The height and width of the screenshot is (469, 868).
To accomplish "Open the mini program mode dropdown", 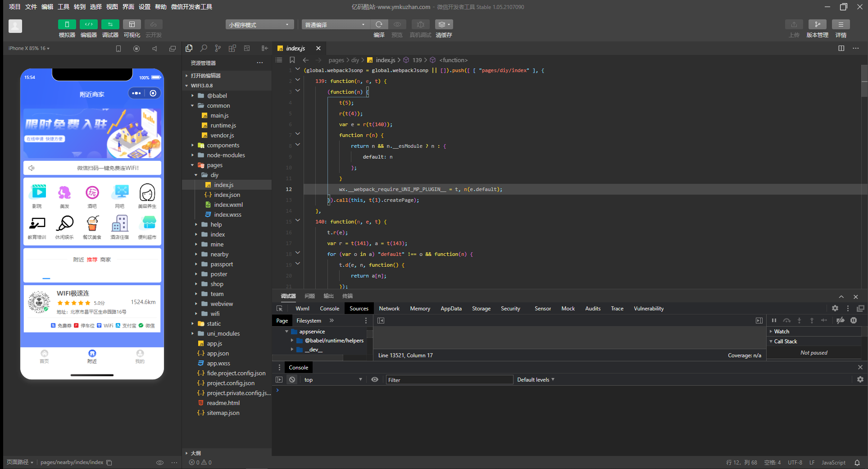I will coord(259,24).
